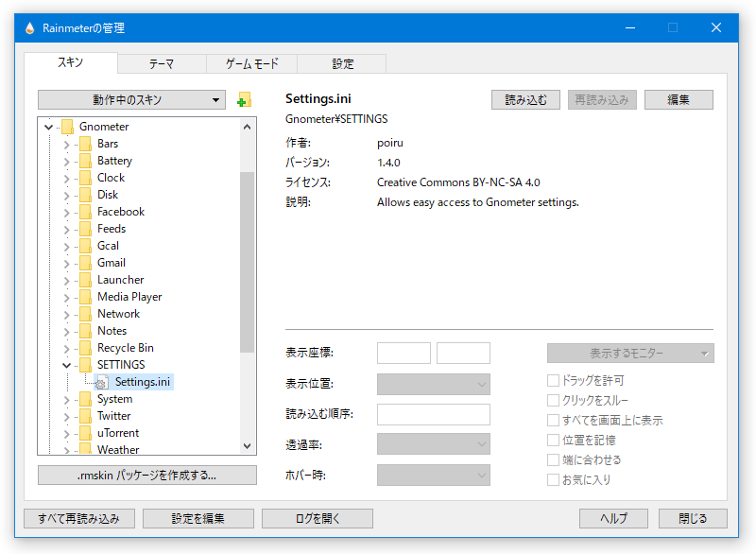
Task: Open the 透過率 combo box
Action: (x=434, y=444)
